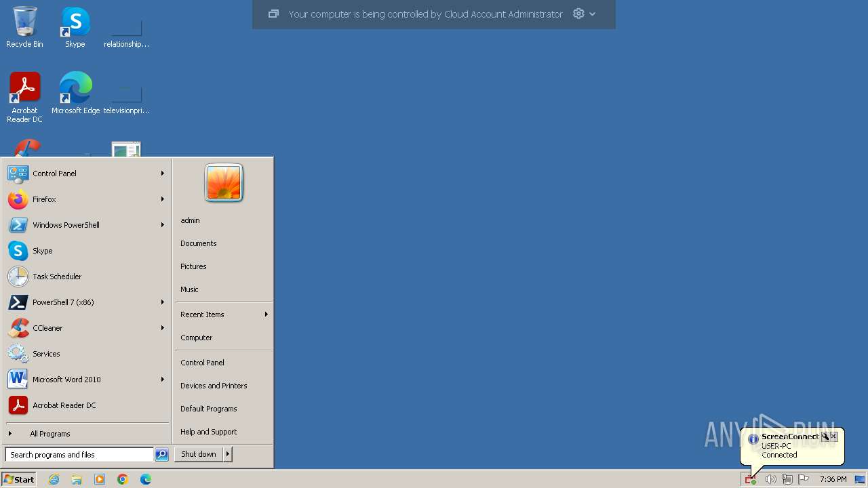Open Music from Start menu

click(189, 289)
